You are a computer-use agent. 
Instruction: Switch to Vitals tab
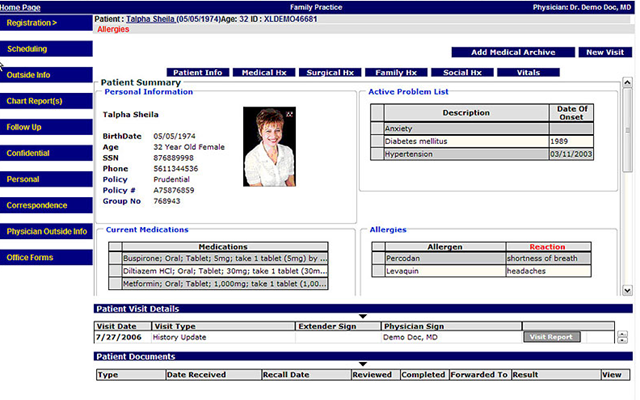[528, 73]
